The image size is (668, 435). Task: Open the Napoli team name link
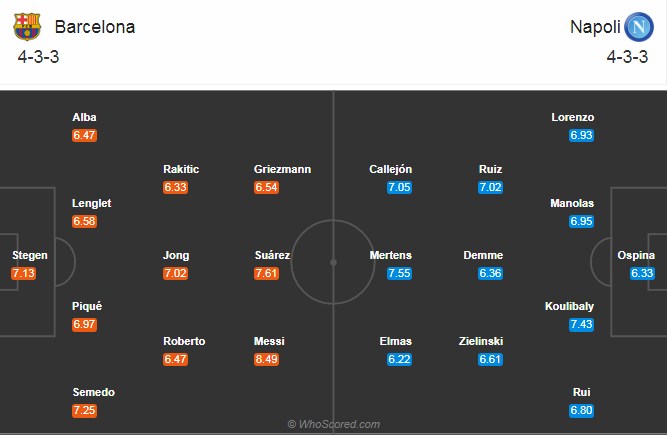click(x=595, y=27)
